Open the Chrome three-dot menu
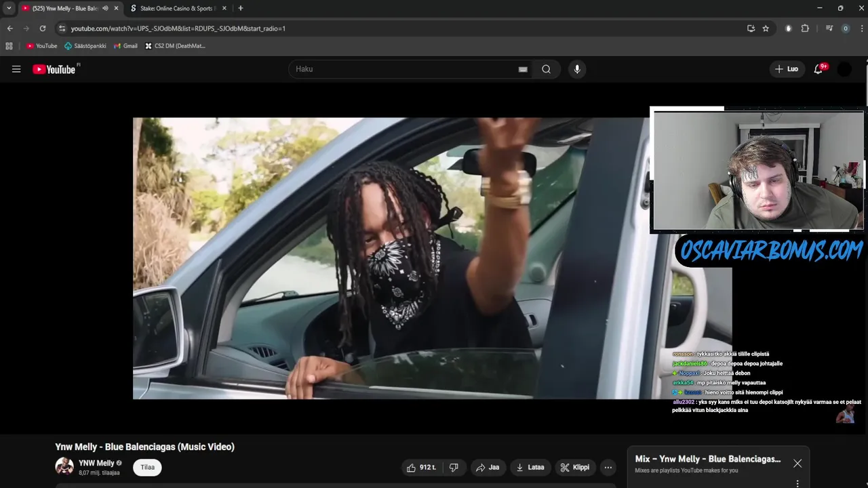Screen dimensions: 868x488 click(x=861, y=28)
